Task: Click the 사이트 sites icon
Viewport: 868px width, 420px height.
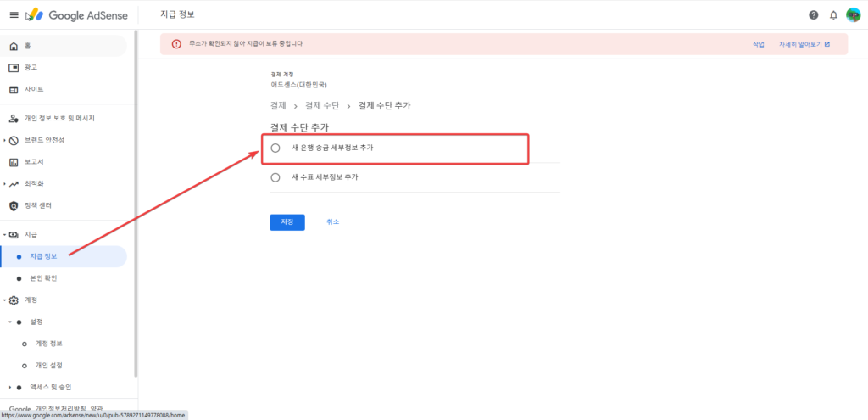Action: click(x=14, y=89)
